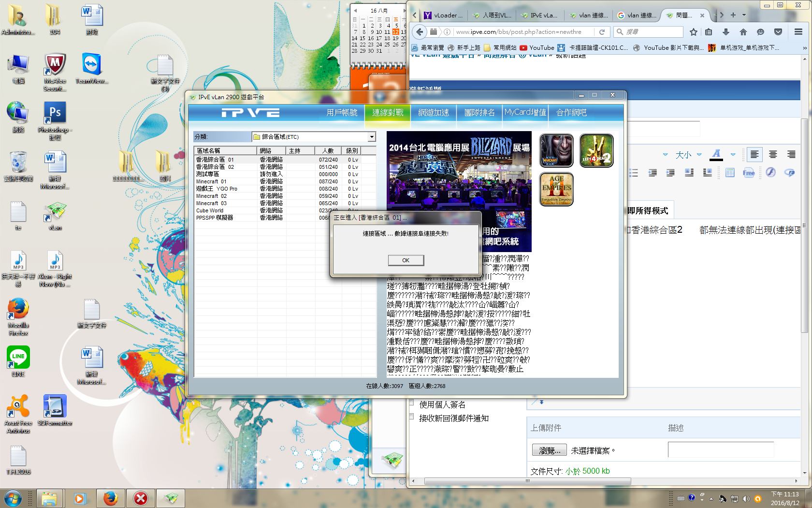Select Minecraft 01 row in room list
The image size is (812, 508).
[211, 181]
